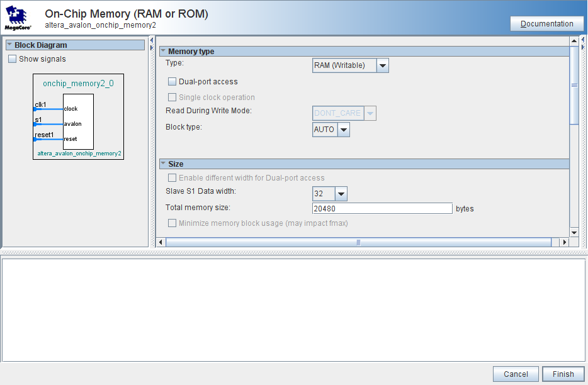
Task: Click the vertical scrollbar down arrow
Action: click(x=574, y=232)
